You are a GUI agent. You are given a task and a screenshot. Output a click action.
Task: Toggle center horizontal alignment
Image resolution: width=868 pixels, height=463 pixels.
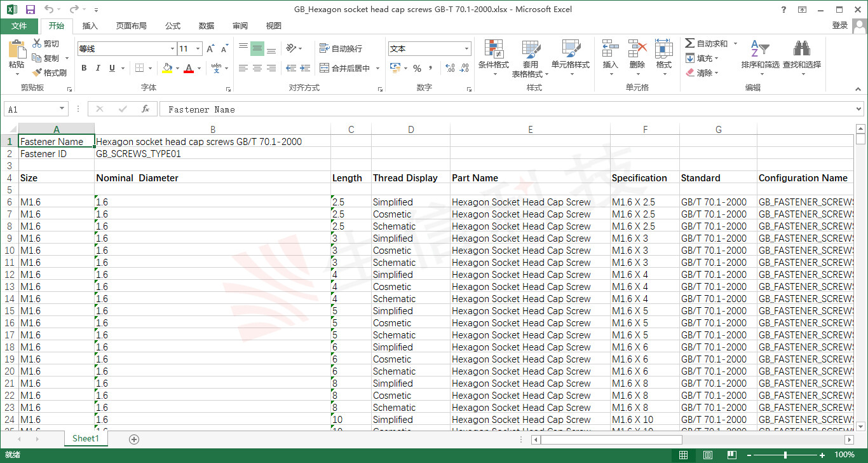click(x=257, y=68)
